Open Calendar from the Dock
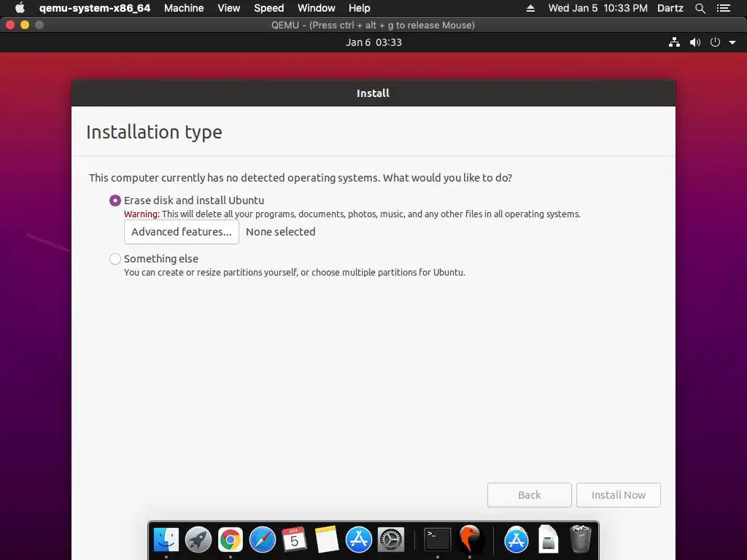 click(x=295, y=540)
